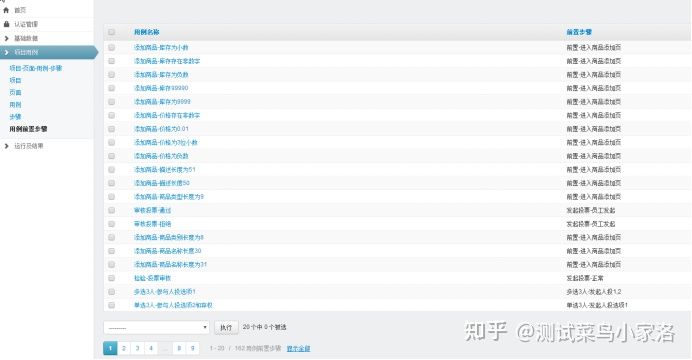Open the 认证管理 sidebar menu item
The image size is (692, 360).
pyautogui.click(x=26, y=24)
